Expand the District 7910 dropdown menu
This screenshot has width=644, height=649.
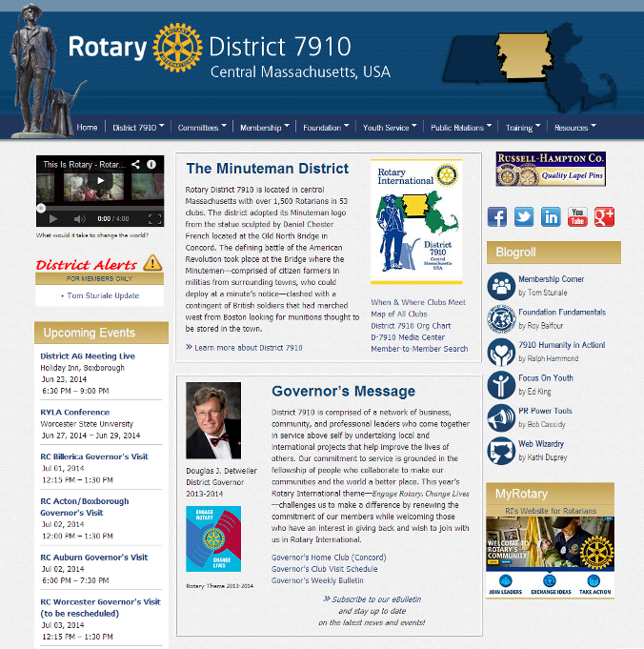(x=138, y=128)
